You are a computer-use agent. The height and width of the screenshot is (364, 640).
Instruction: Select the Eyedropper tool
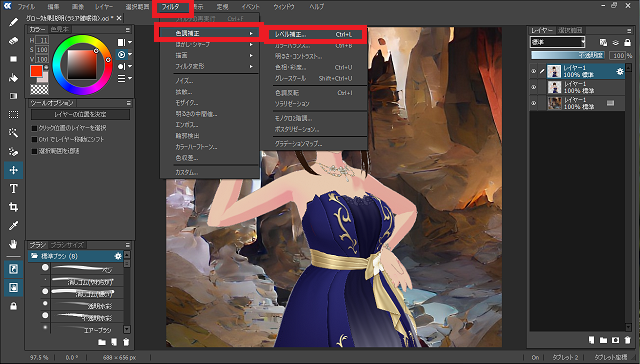coord(13,226)
